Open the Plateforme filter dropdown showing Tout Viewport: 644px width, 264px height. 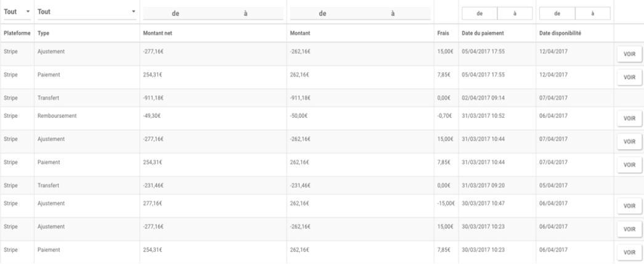17,12
